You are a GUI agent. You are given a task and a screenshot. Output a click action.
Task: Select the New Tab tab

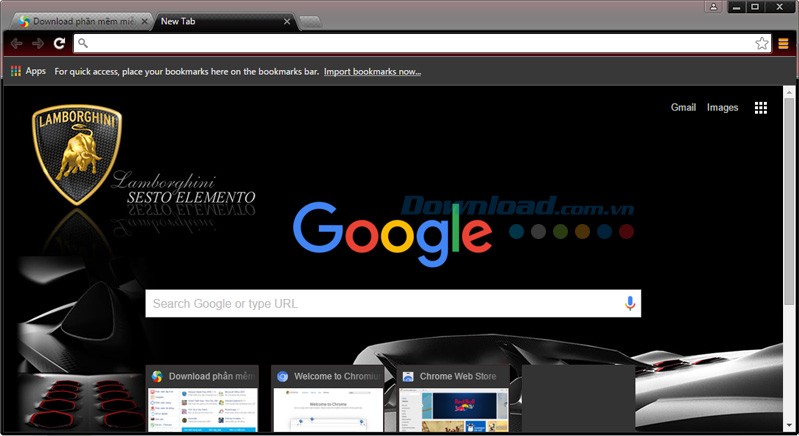pos(215,21)
